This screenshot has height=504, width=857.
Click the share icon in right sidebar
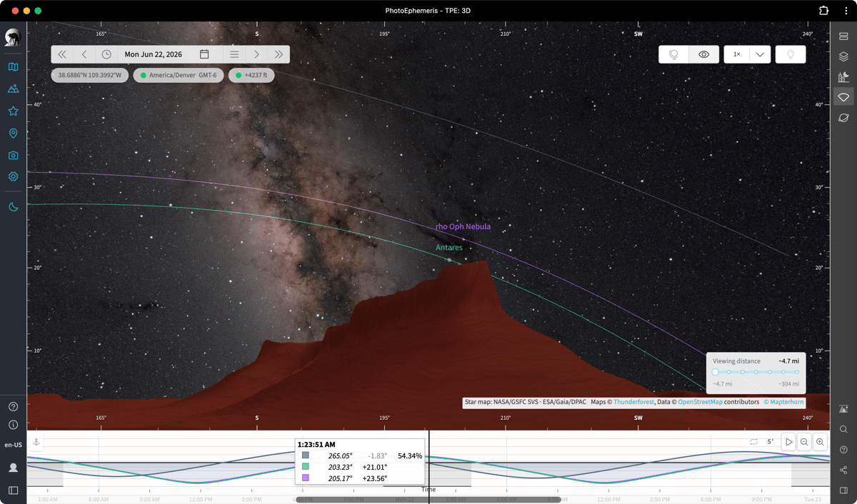[843, 470]
